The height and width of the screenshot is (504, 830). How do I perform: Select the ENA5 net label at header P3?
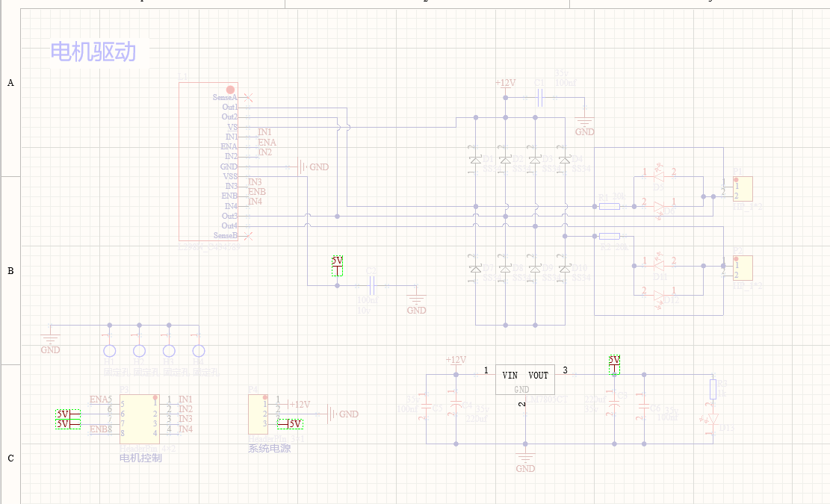coord(101,399)
